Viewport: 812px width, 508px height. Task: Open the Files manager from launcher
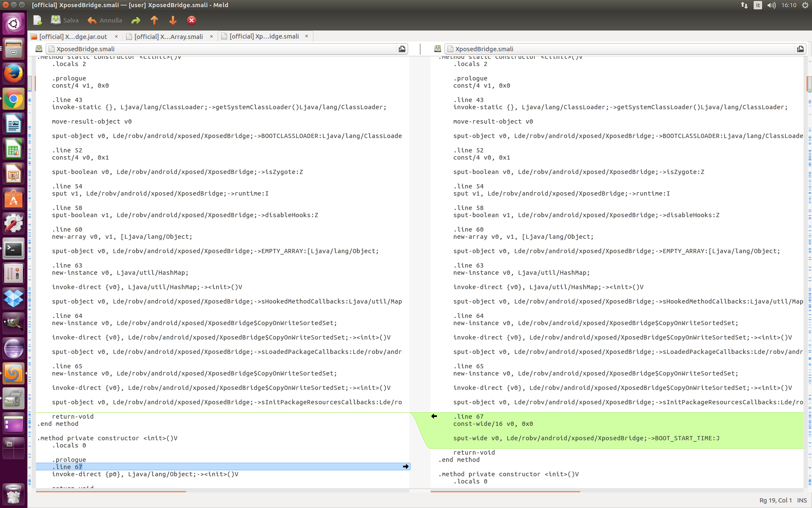point(14,48)
